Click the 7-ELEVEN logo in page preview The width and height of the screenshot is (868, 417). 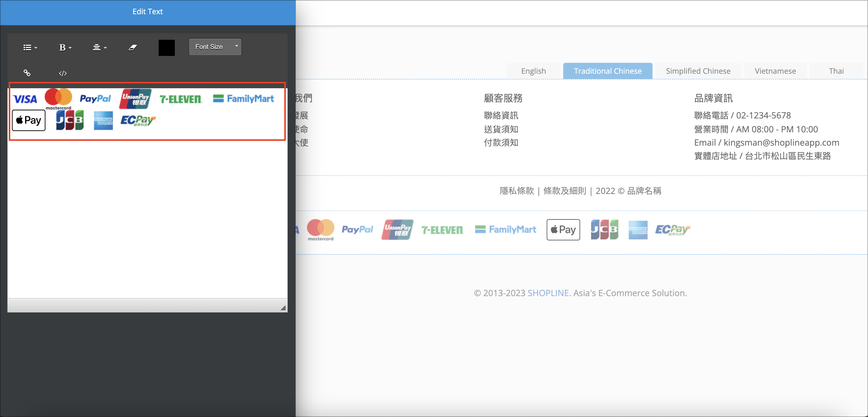pyautogui.click(x=442, y=230)
